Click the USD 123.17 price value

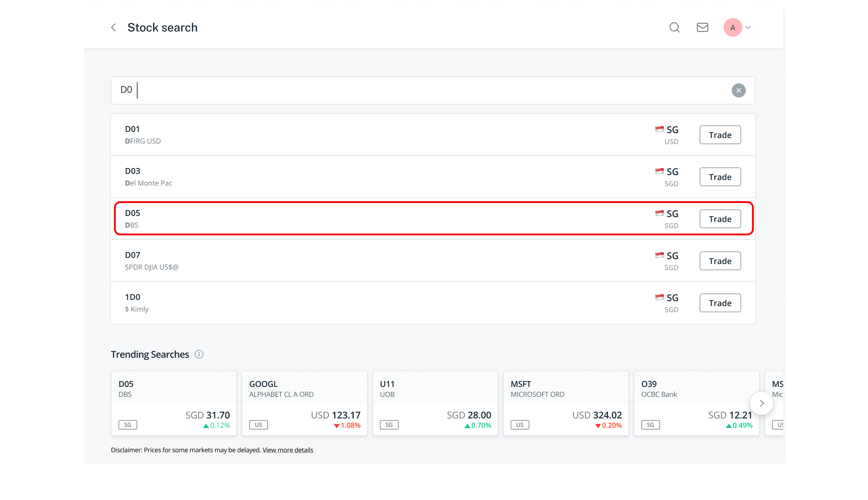[336, 415]
